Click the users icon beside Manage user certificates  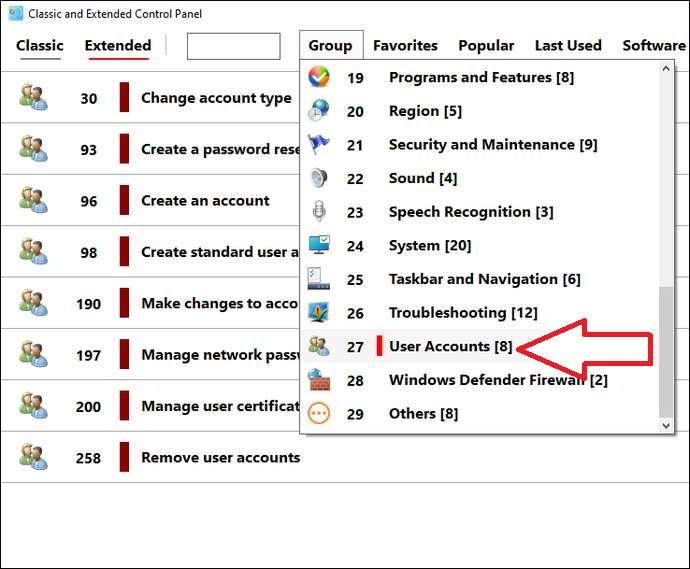(x=33, y=406)
